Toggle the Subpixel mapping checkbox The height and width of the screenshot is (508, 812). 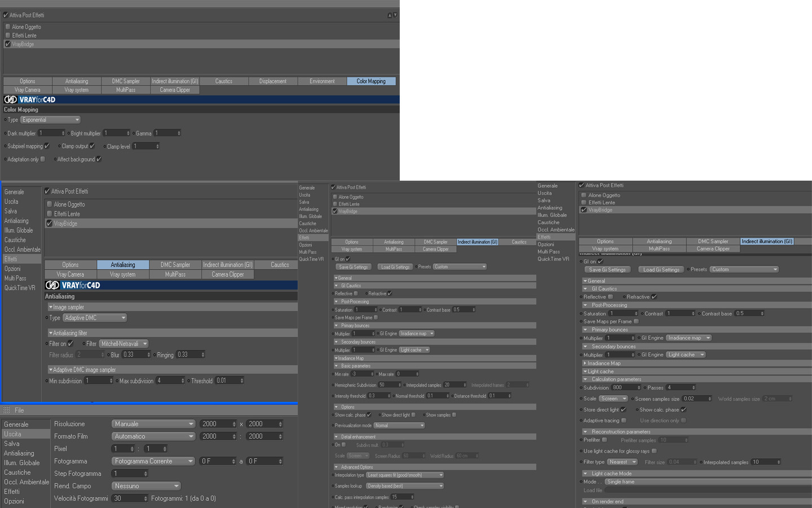pos(47,146)
